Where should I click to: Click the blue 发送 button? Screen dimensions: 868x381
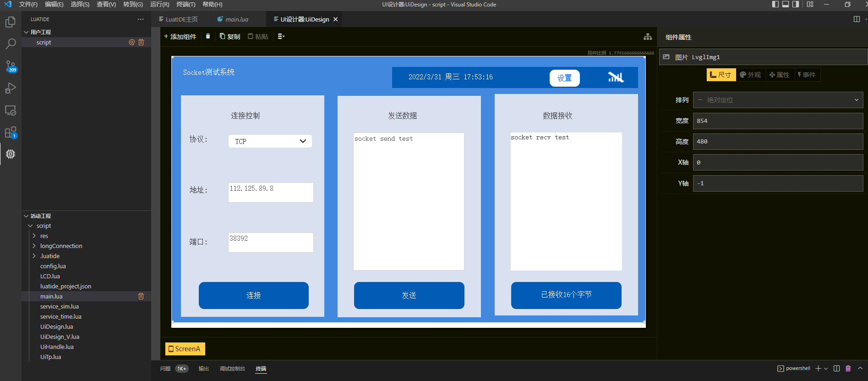click(409, 295)
